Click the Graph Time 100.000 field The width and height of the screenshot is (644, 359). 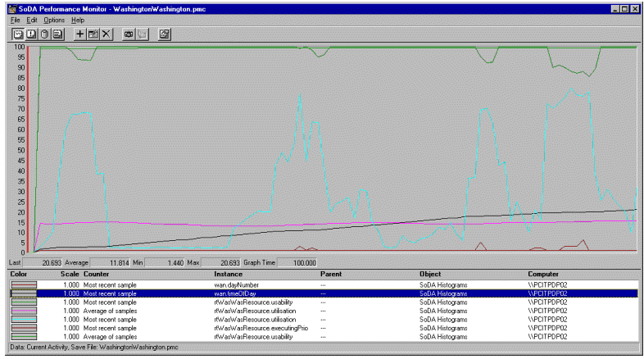point(297,263)
